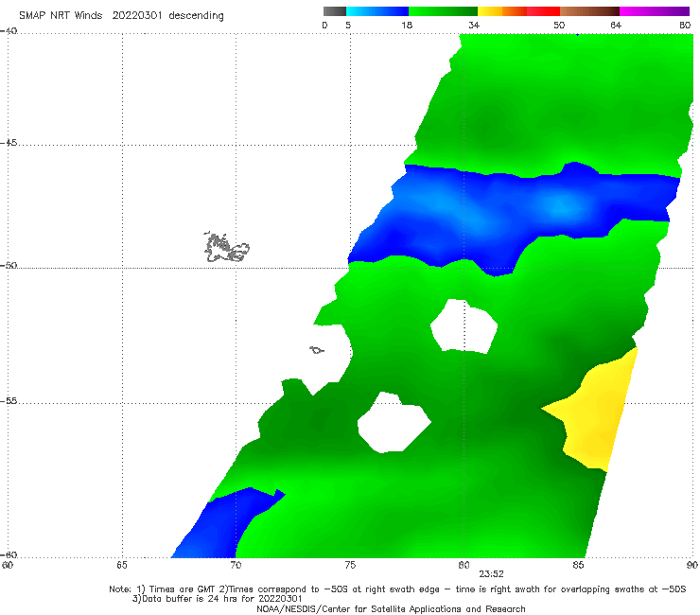Click the '3)Data buffer is 24 hrs' note
Screen dimensions: 700x615
217,599
